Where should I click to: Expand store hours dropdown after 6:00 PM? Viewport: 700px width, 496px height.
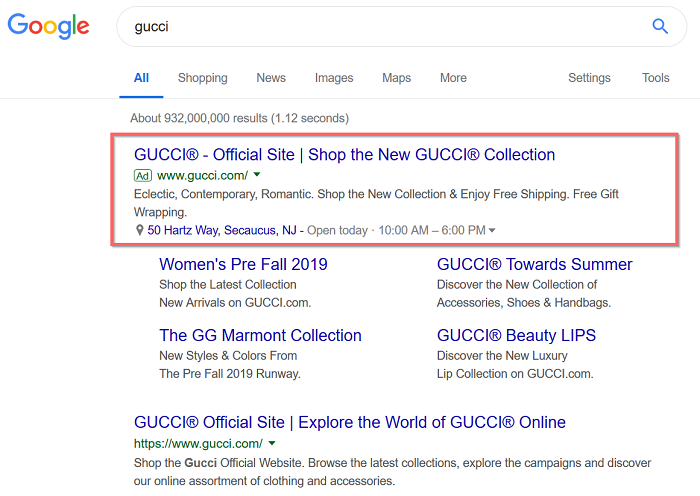tap(492, 230)
